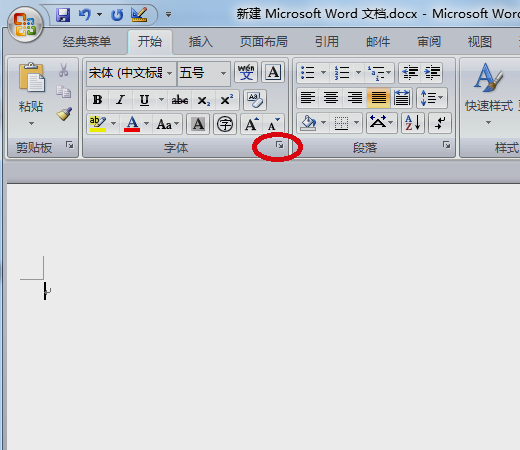This screenshot has height=450, width=520.
Task: Toggle strikethrough abc formatting
Action: click(x=180, y=100)
